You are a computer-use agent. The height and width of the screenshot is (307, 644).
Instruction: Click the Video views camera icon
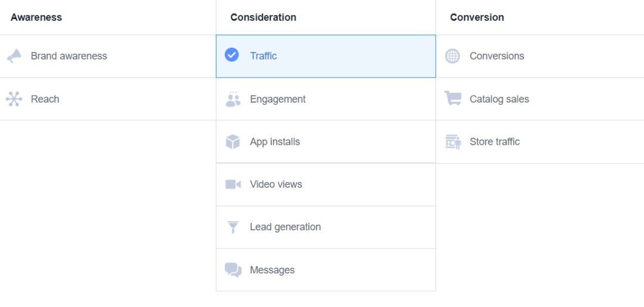pos(233,184)
